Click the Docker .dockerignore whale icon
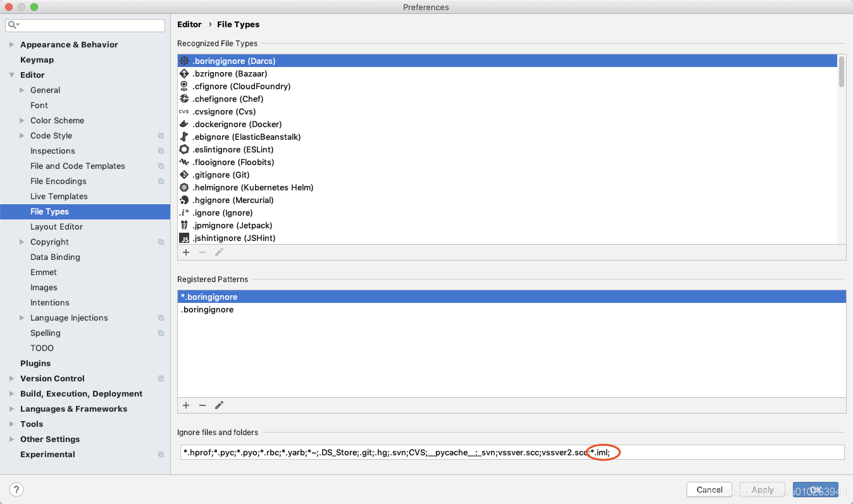 click(x=184, y=124)
